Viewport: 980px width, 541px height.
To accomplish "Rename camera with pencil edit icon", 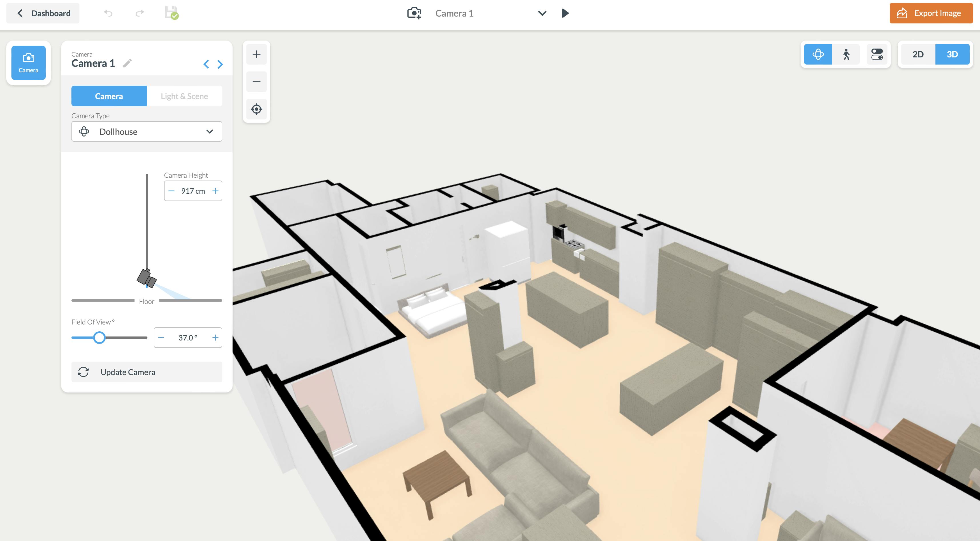I will pyautogui.click(x=127, y=63).
